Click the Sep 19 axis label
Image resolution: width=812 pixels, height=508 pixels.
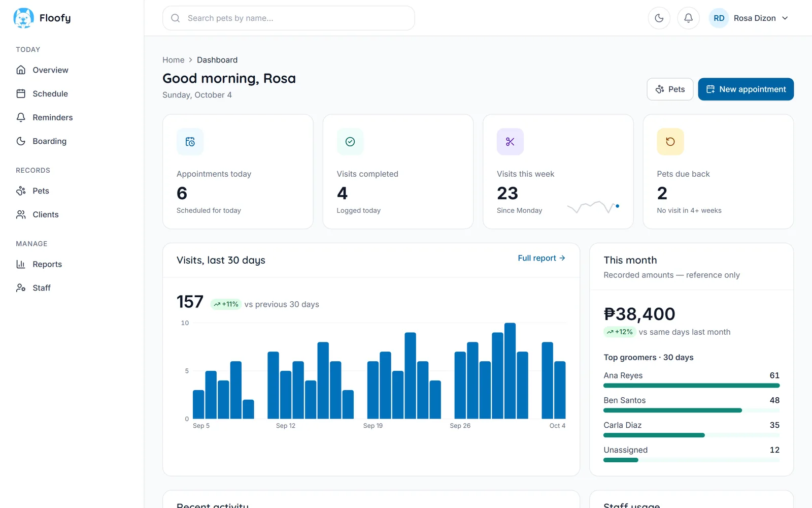point(373,426)
